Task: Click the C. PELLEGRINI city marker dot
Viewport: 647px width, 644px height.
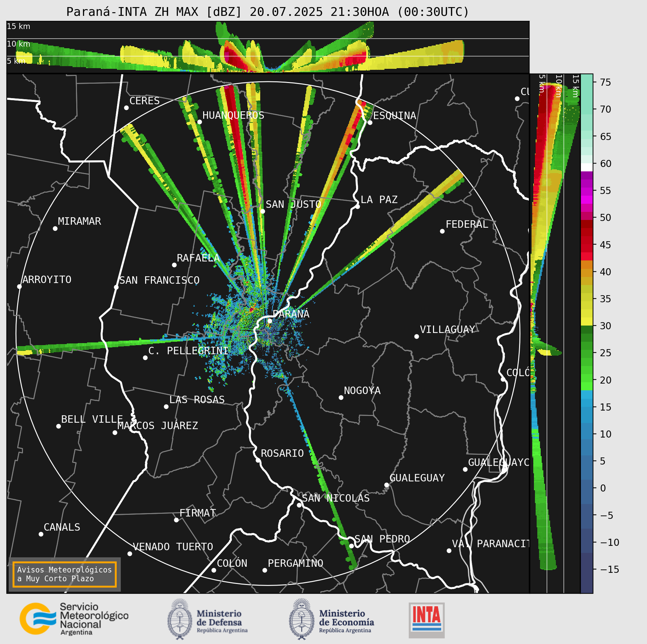Action: click(x=145, y=358)
